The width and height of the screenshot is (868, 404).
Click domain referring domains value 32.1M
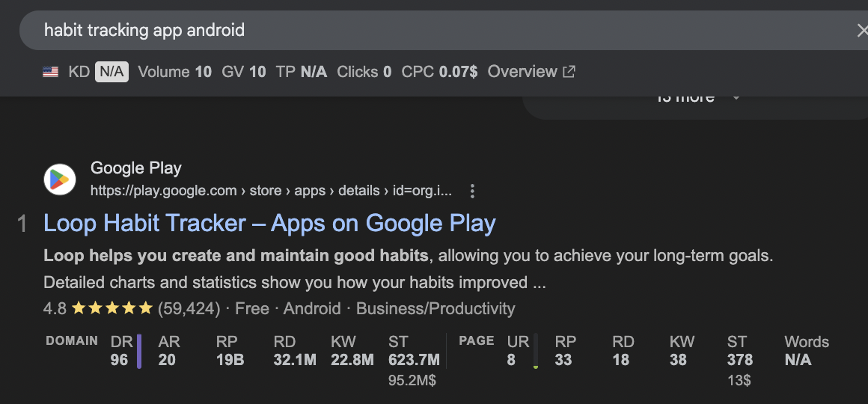[x=295, y=360]
